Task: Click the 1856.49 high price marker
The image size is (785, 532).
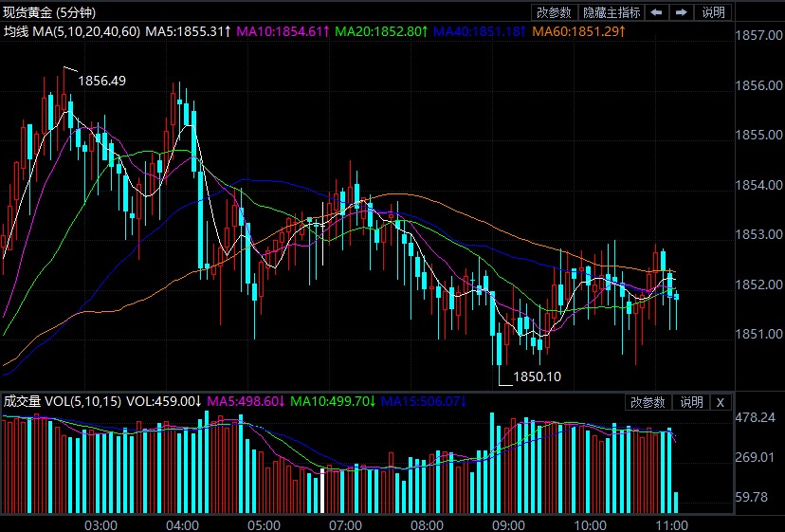Action: tap(101, 81)
